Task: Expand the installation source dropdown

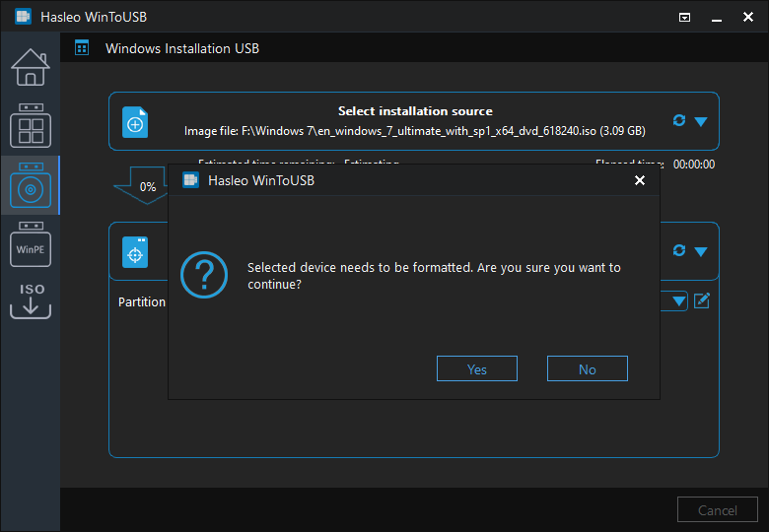Action: 701,121
